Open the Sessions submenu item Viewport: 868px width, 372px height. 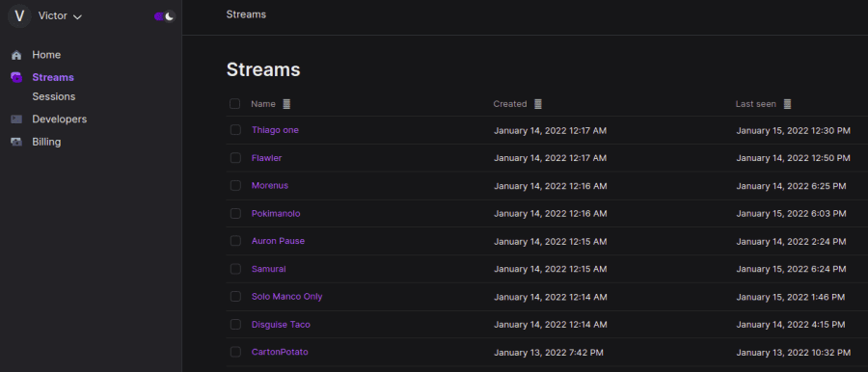(54, 96)
